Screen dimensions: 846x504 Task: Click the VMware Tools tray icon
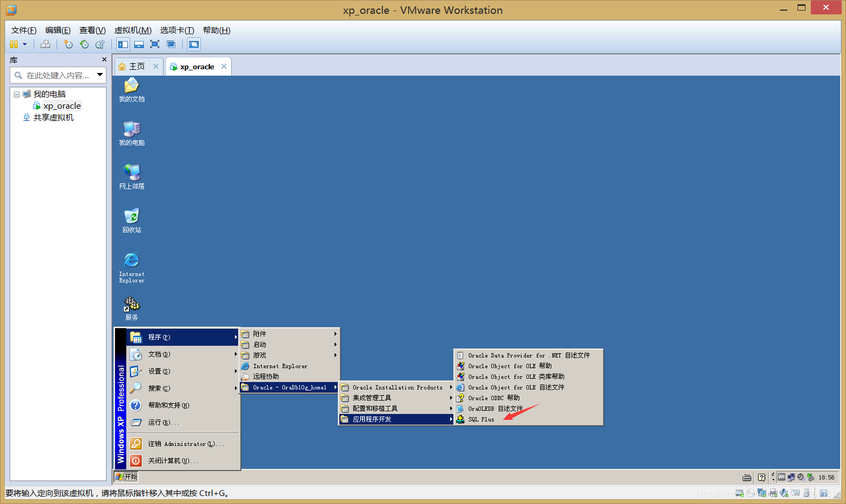click(782, 477)
